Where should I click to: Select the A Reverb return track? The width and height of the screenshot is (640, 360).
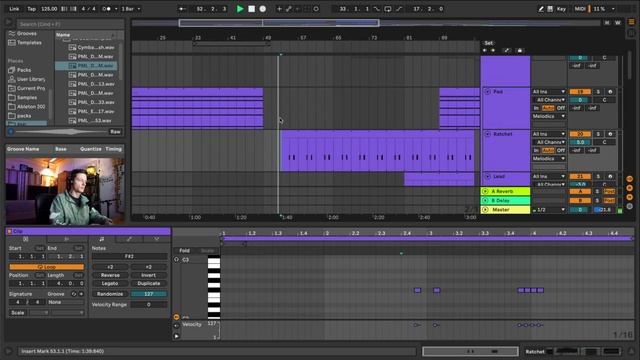(505, 191)
